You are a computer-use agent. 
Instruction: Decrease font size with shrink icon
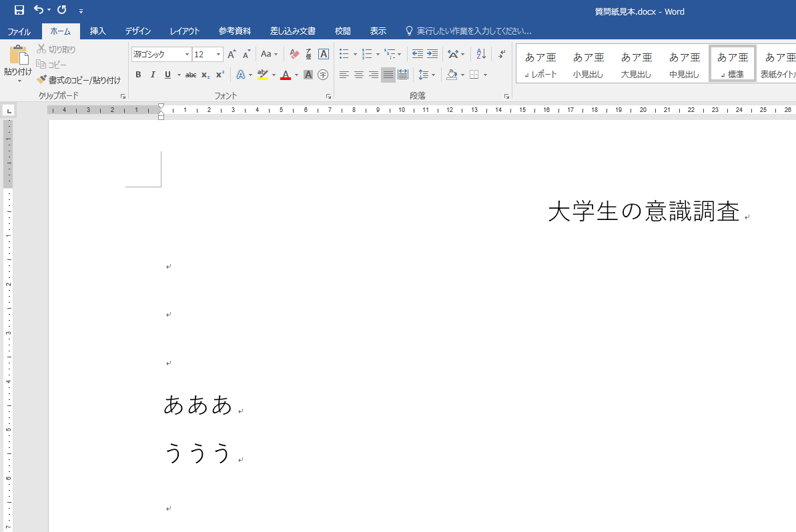[247, 54]
